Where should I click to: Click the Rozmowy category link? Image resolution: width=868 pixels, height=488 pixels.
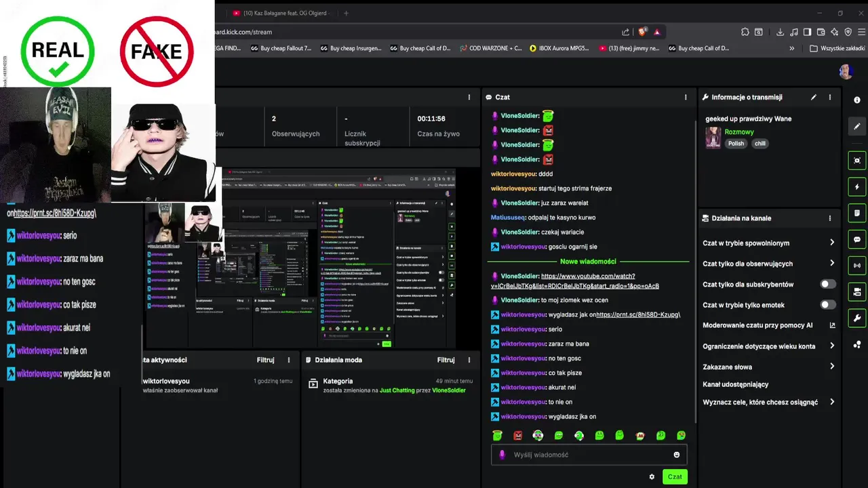tap(739, 132)
